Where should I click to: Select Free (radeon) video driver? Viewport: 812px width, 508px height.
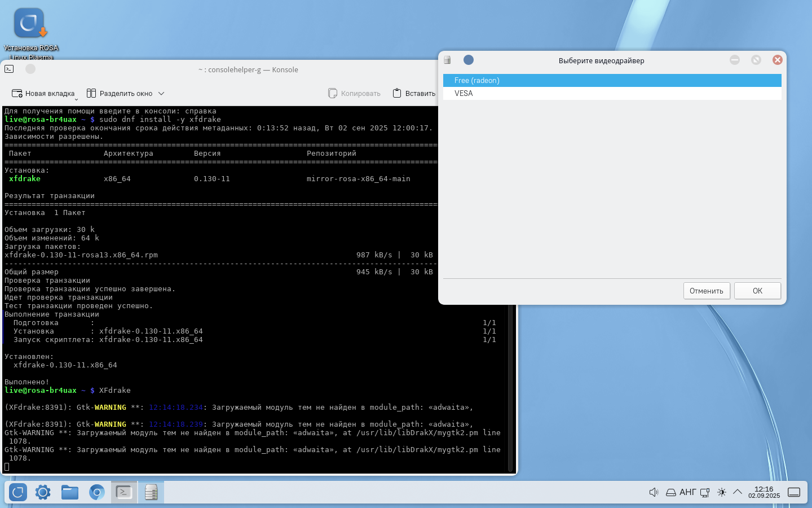pyautogui.click(x=612, y=80)
